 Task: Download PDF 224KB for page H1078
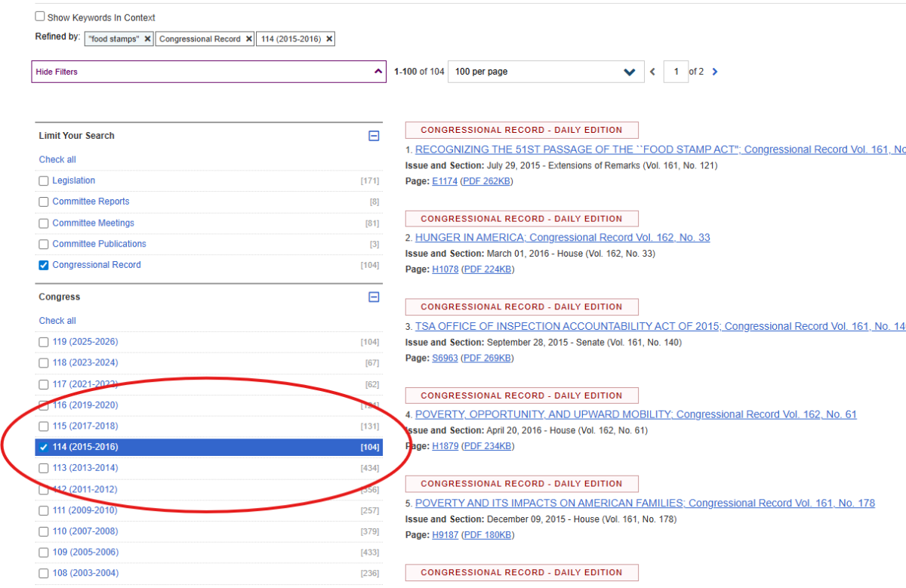[x=487, y=269]
